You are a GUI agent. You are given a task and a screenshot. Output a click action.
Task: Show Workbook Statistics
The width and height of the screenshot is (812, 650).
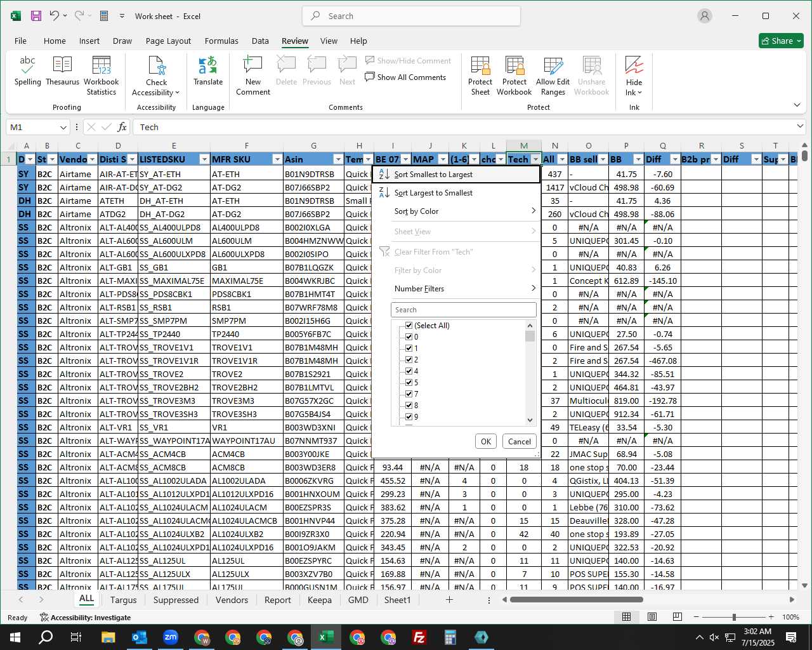point(101,76)
